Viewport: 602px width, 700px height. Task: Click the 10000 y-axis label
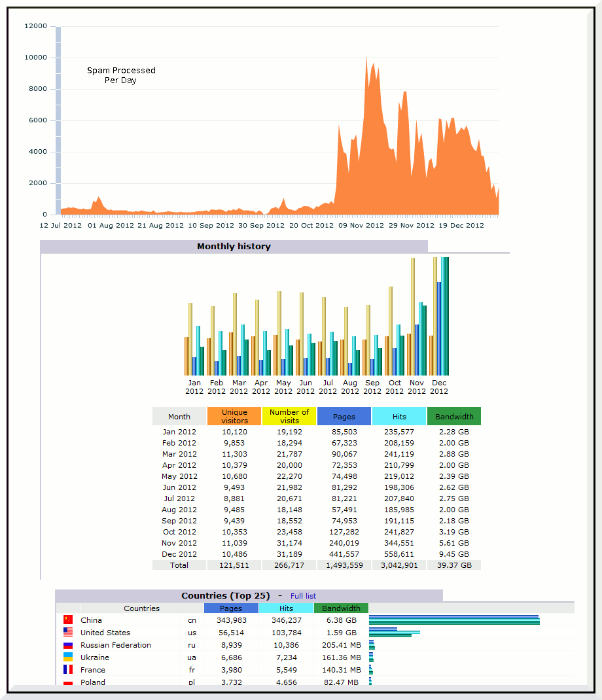tap(36, 57)
